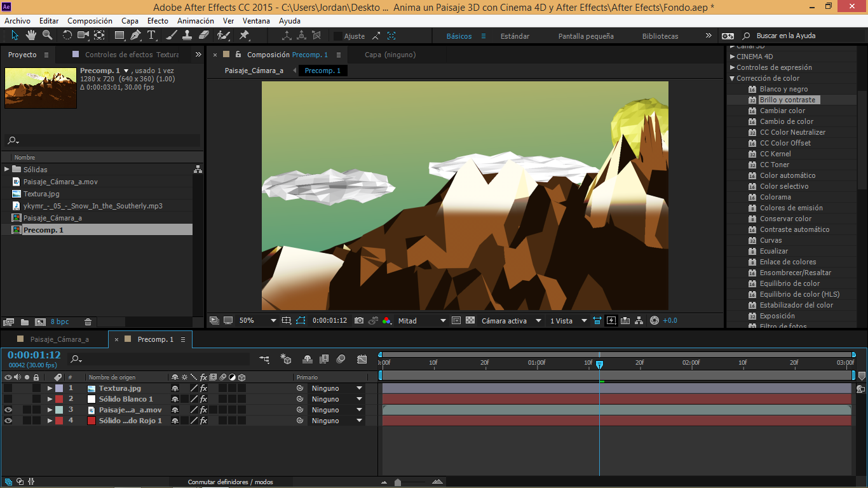Viewport: 868px width, 488px height.
Task: Take a snapshot with camera icon
Action: tap(359, 321)
